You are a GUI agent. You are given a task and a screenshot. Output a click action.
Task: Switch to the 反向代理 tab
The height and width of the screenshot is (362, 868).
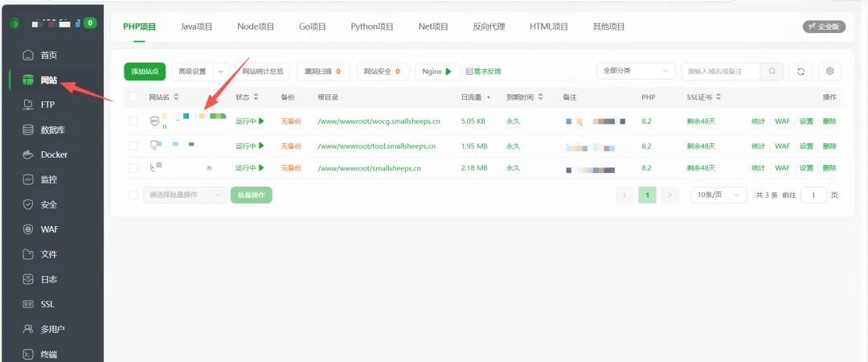pos(489,27)
